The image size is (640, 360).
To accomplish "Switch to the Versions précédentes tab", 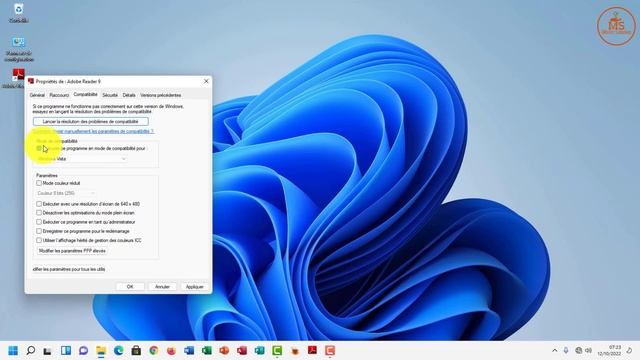I will point(160,95).
